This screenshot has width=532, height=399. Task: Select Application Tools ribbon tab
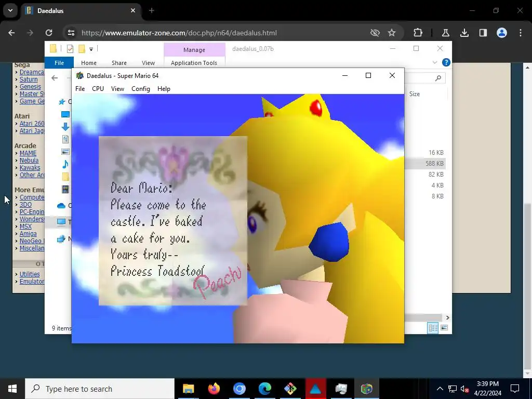[x=194, y=63]
